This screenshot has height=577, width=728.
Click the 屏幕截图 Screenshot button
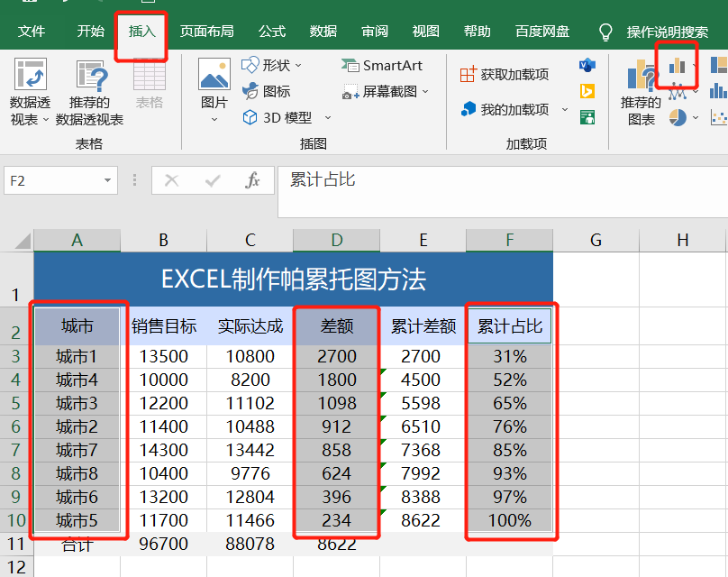pos(380,92)
